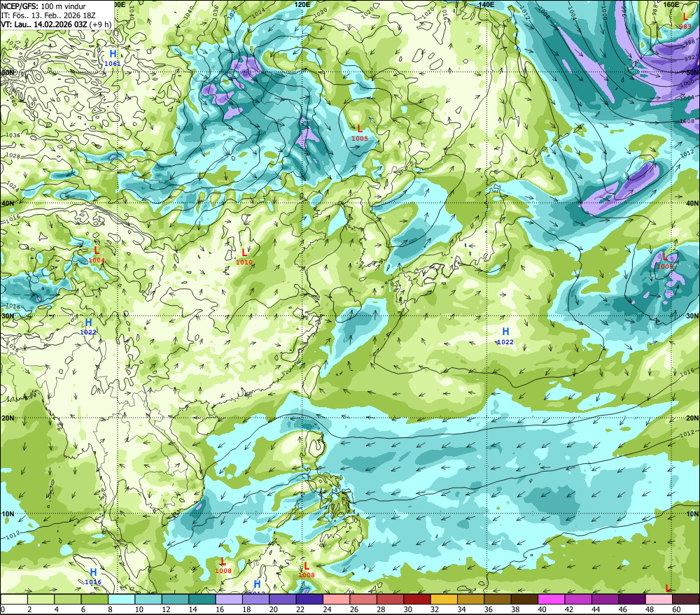This screenshot has width=700, height=615.
Task: Select the legend swatch between 28 and 30
Action: click(x=390, y=600)
